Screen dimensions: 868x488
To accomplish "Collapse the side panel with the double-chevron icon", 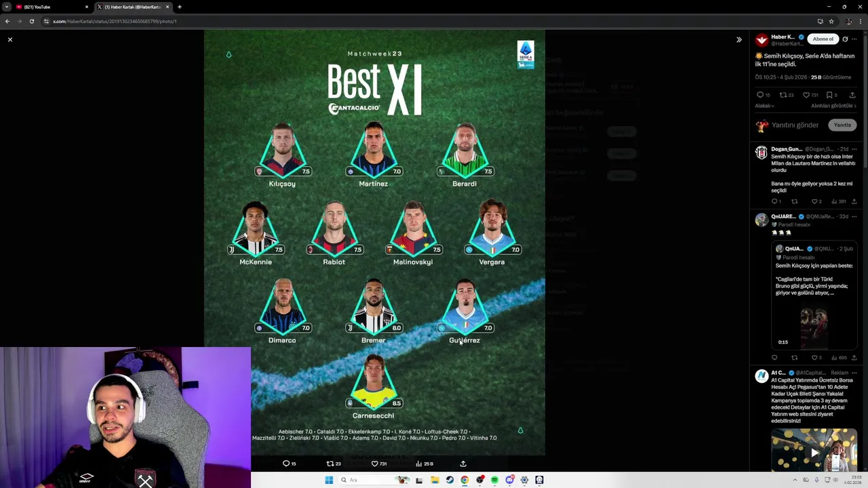I will [x=739, y=40].
